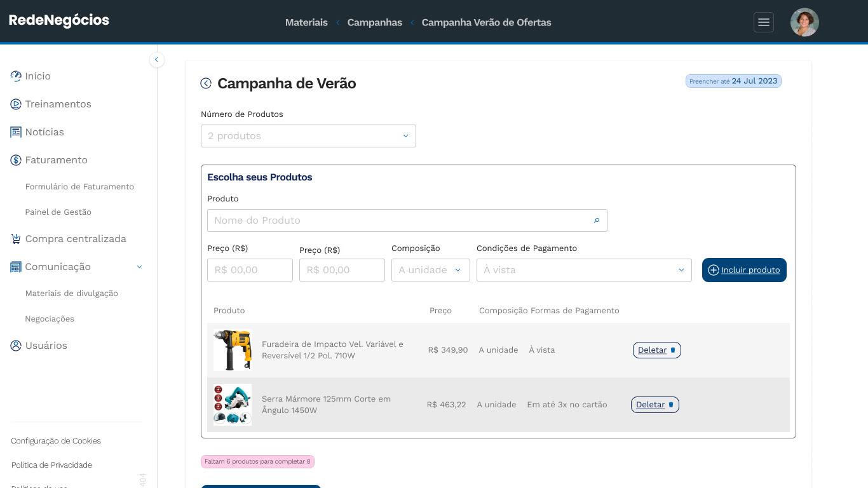Click the user profile avatar

[804, 22]
